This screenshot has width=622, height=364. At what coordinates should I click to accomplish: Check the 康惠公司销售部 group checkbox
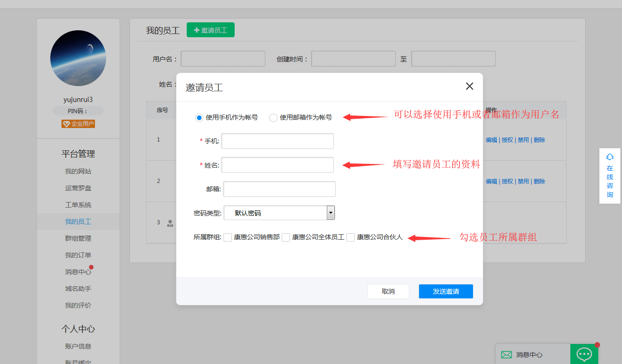[228, 237]
